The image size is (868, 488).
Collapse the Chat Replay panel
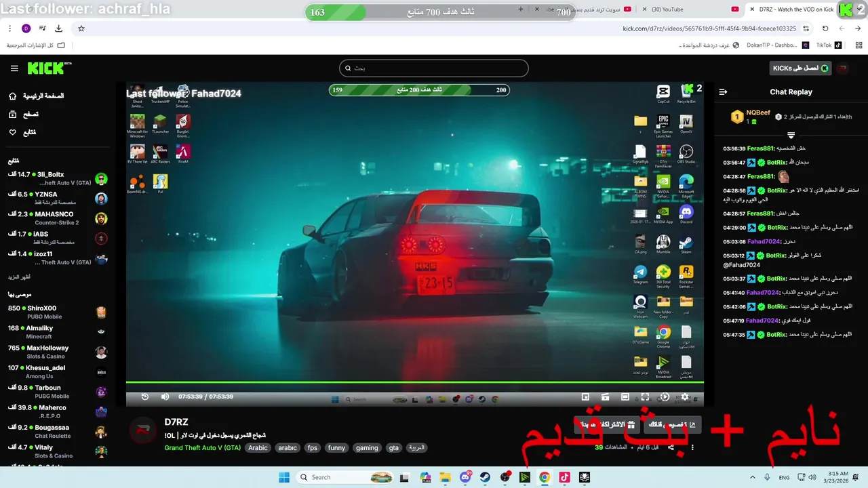[x=723, y=91]
